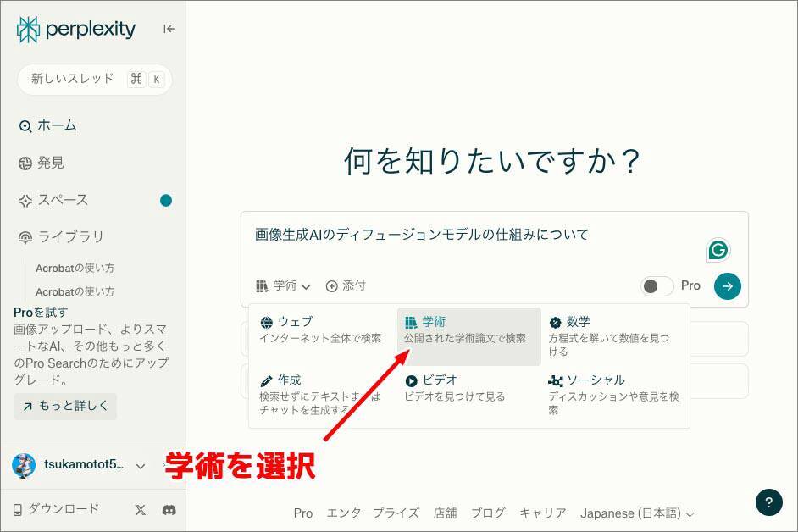Open the 学術 focus mode dropdown

(283, 286)
